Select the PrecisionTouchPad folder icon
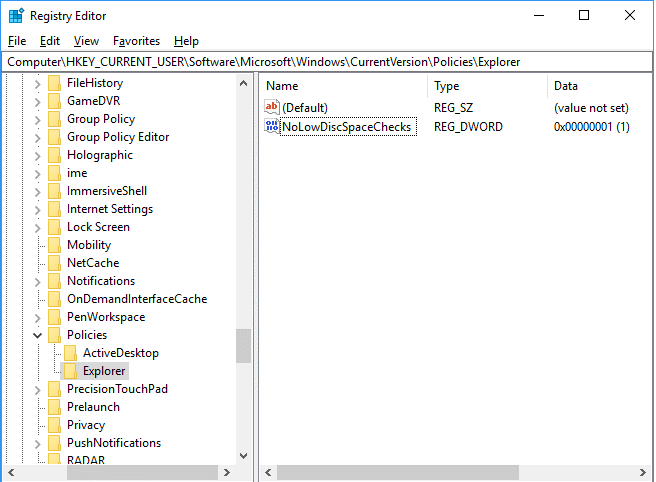656x482 pixels. coord(54,389)
